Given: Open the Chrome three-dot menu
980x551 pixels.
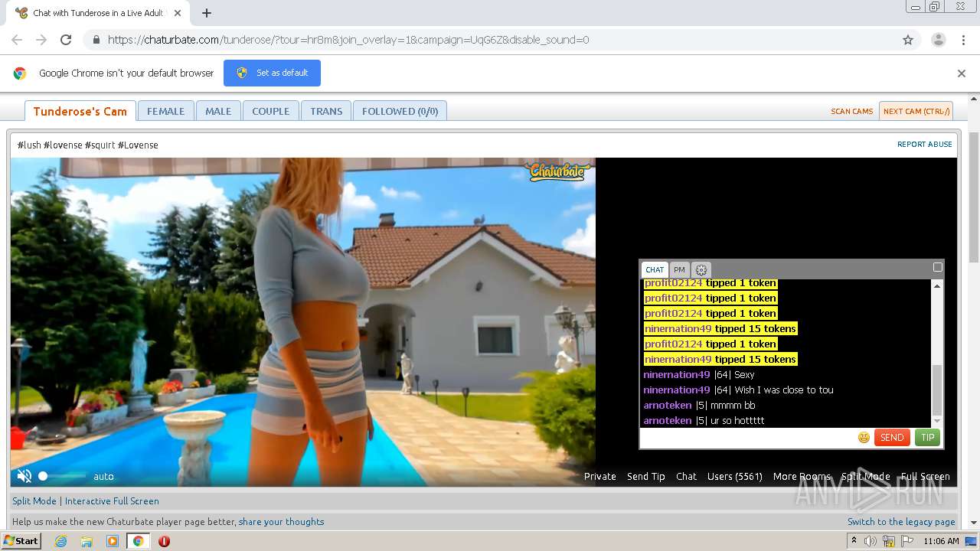Looking at the screenshot, I should (963, 40).
